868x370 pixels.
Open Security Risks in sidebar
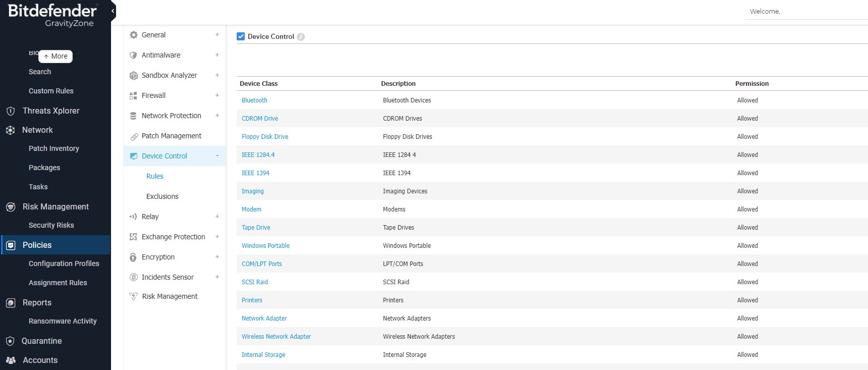point(51,225)
